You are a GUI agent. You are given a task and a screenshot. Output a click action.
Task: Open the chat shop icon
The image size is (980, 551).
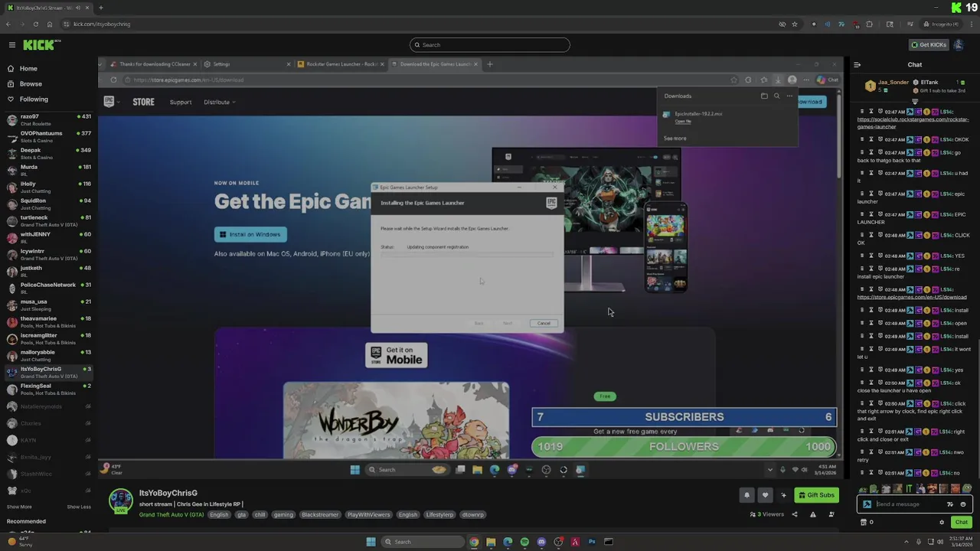pyautogui.click(x=864, y=522)
